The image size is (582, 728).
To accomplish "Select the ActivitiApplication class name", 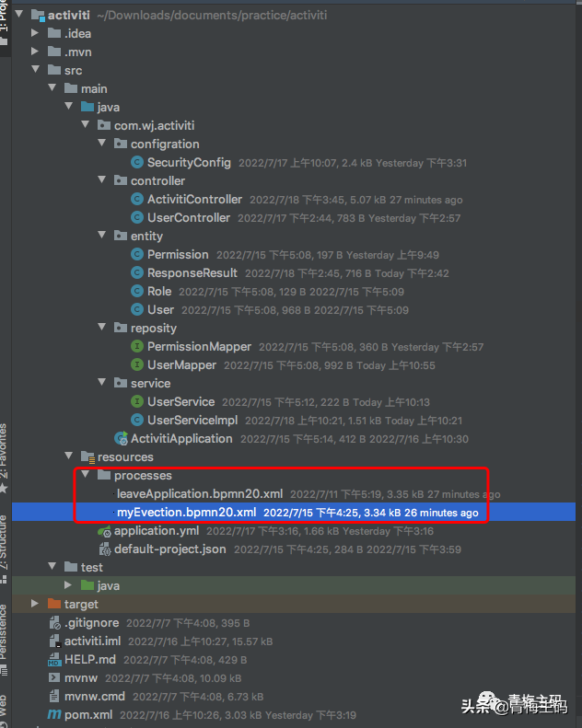I will coord(181,438).
